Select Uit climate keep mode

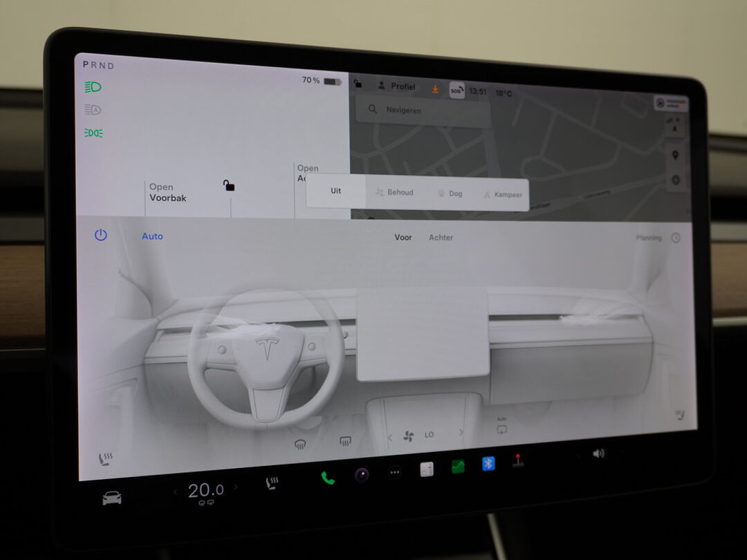pyautogui.click(x=336, y=191)
